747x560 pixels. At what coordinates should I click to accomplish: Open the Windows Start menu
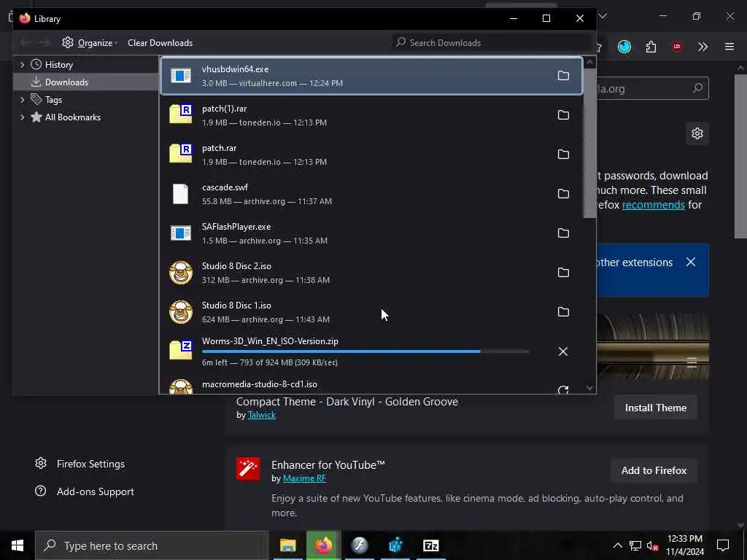point(18,545)
